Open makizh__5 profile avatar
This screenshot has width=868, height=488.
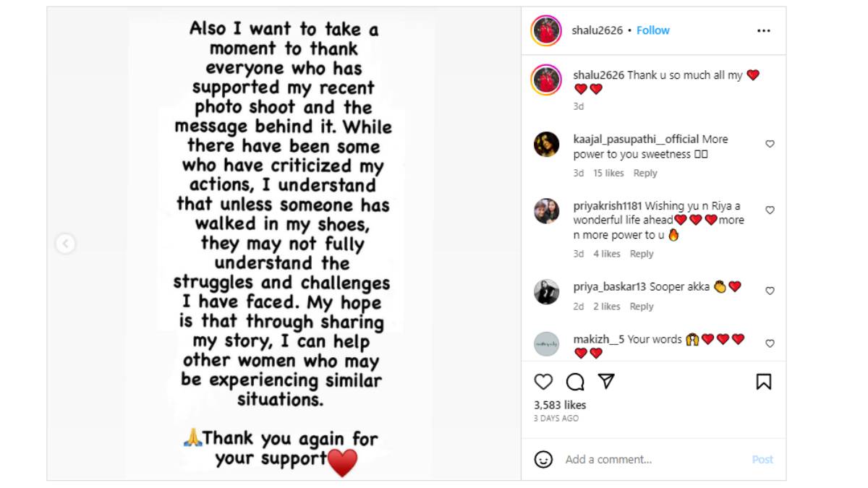click(546, 344)
